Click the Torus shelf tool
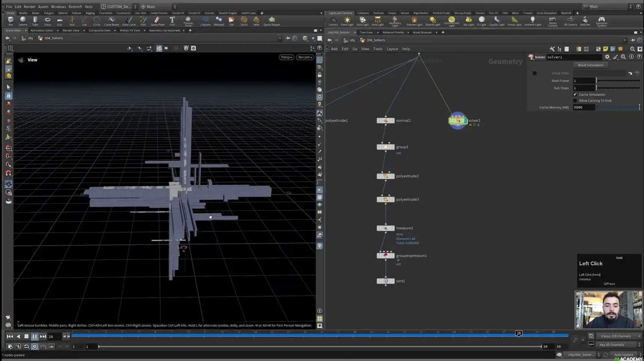The width and height of the screenshot is (644, 361). [x=47, y=20]
